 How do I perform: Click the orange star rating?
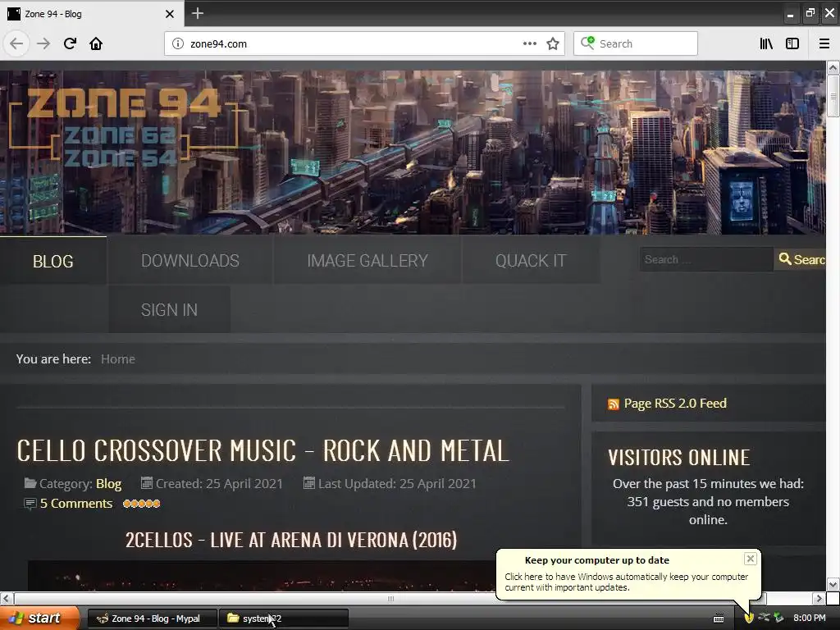(141, 504)
